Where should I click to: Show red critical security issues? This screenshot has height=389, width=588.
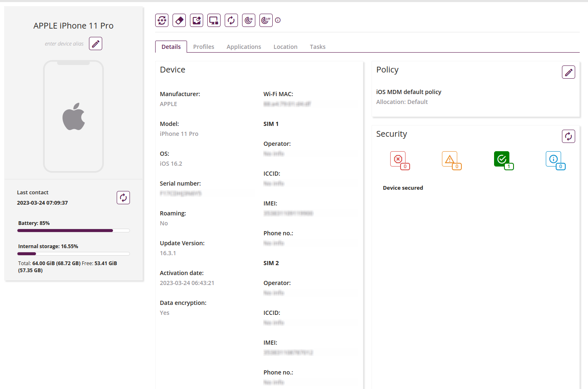click(x=400, y=160)
